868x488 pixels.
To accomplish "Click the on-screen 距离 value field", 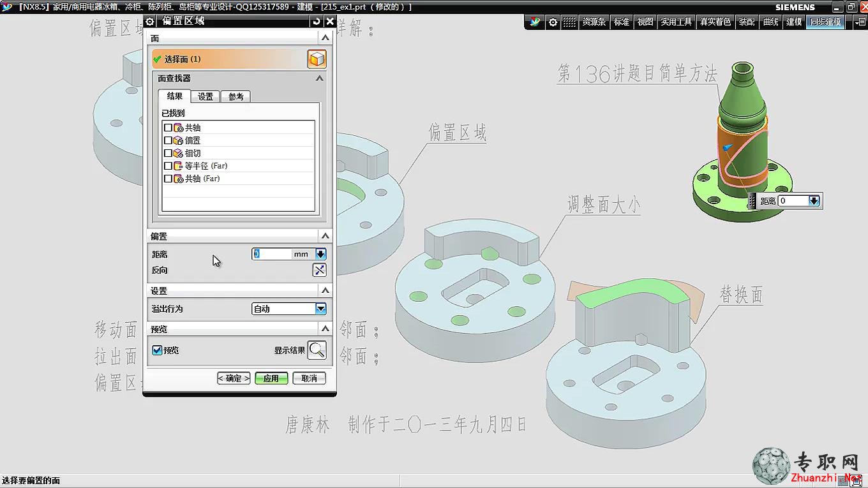I will [x=793, y=201].
